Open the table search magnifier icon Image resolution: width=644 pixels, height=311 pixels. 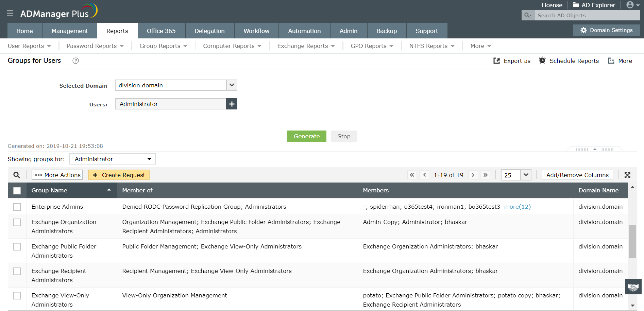17,175
